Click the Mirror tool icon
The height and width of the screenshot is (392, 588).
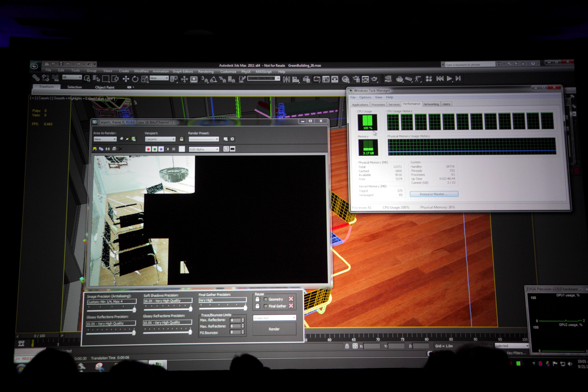coord(286,79)
